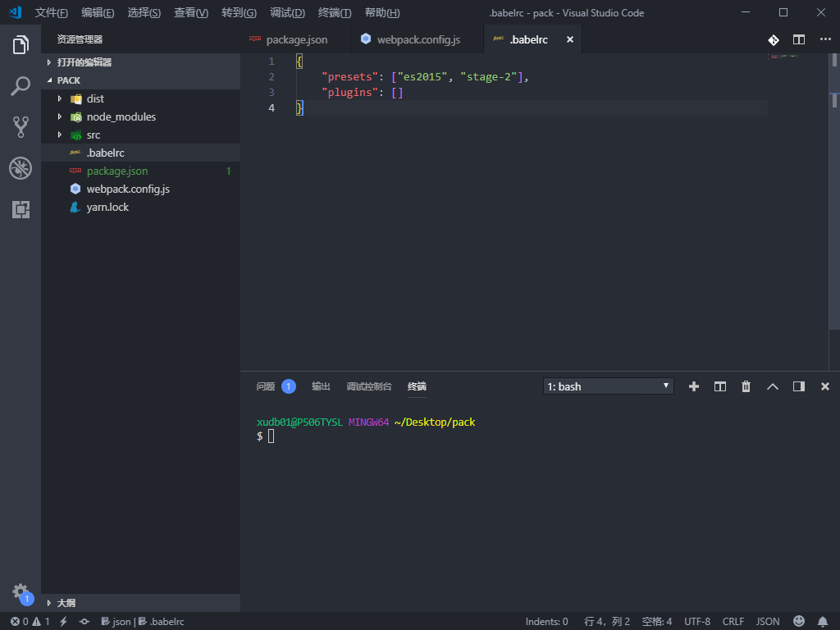The height and width of the screenshot is (630, 840).
Task: Kill the terminal with trash icon
Action: coord(746,386)
